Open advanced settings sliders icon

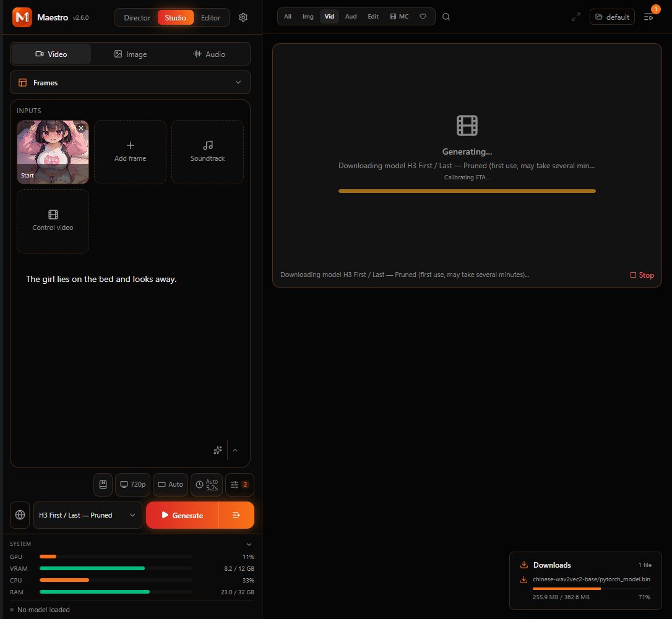tap(239, 484)
